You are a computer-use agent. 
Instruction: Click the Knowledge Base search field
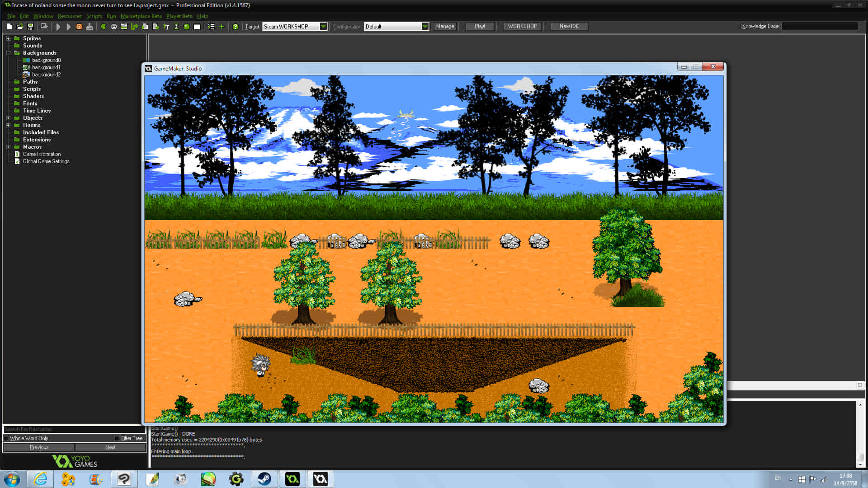[x=820, y=27]
